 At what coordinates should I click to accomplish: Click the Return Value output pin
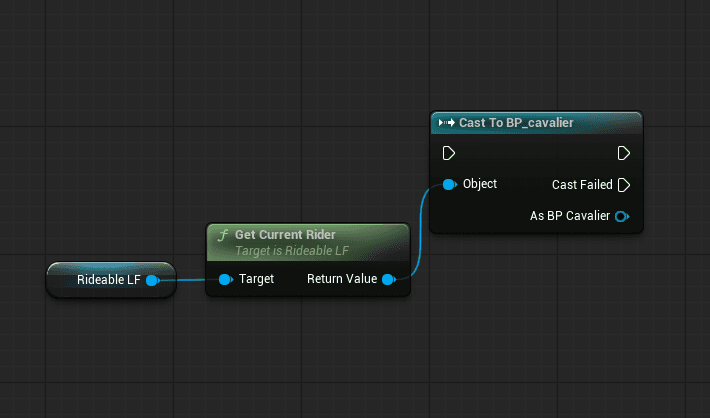tap(389, 279)
